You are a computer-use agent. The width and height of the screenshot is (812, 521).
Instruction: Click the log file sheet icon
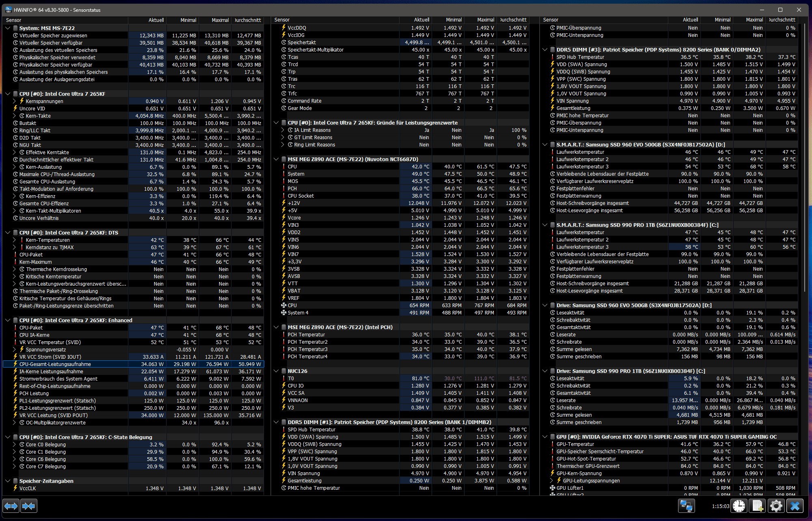(758, 506)
